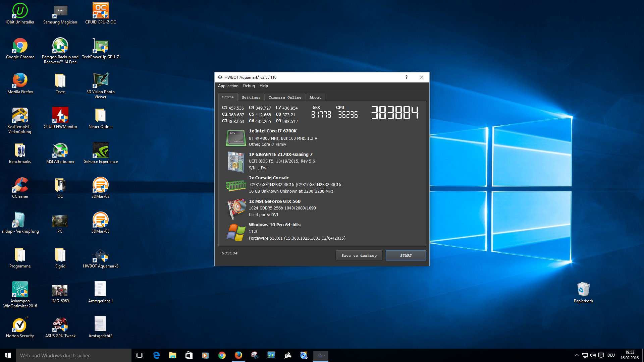The height and width of the screenshot is (362, 644).
Task: Open Paragon Backup and Recovery shortcut
Action: [60, 50]
